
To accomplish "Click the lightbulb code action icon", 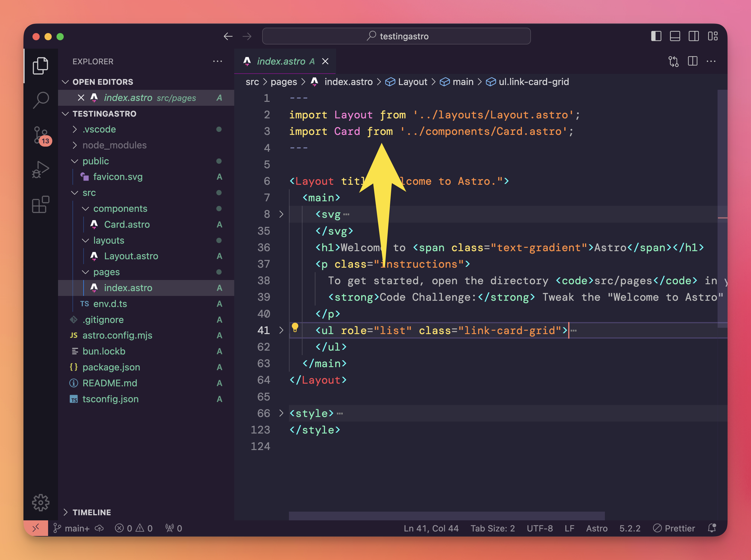I will 295,327.
